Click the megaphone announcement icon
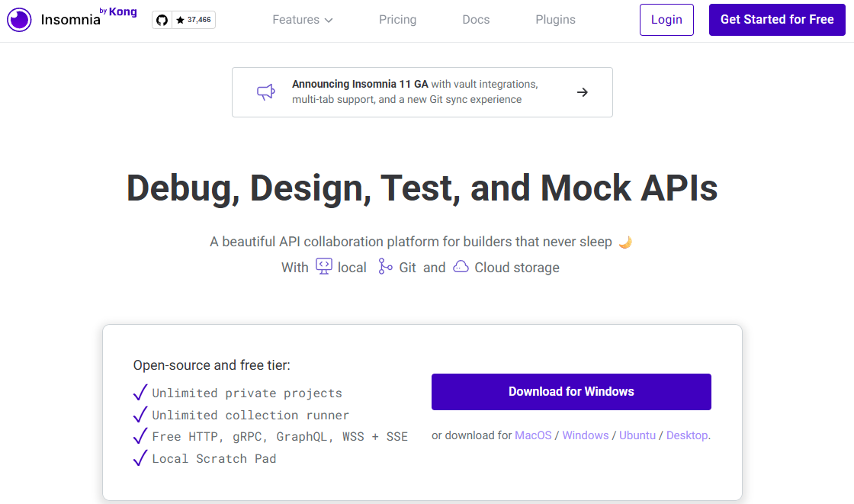This screenshot has height=504, width=854. (265, 92)
